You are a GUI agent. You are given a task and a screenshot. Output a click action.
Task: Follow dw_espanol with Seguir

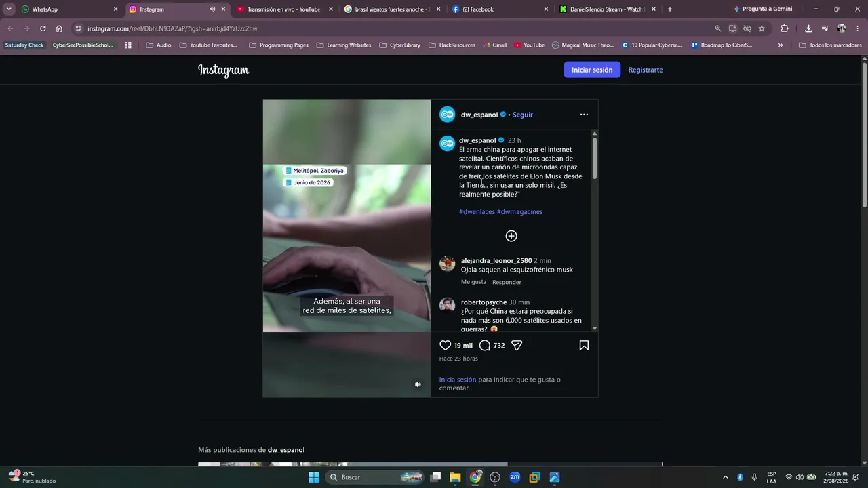click(x=523, y=115)
